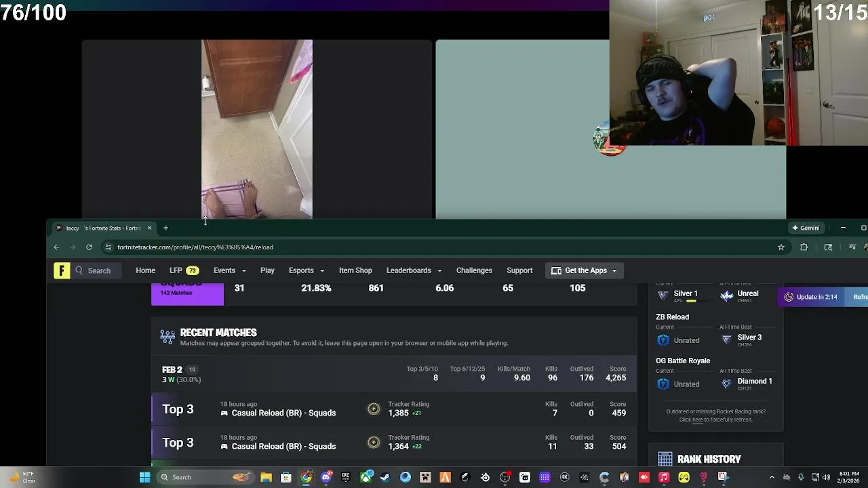
Task: Expand the Leaderboards dropdown menu
Action: (414, 270)
